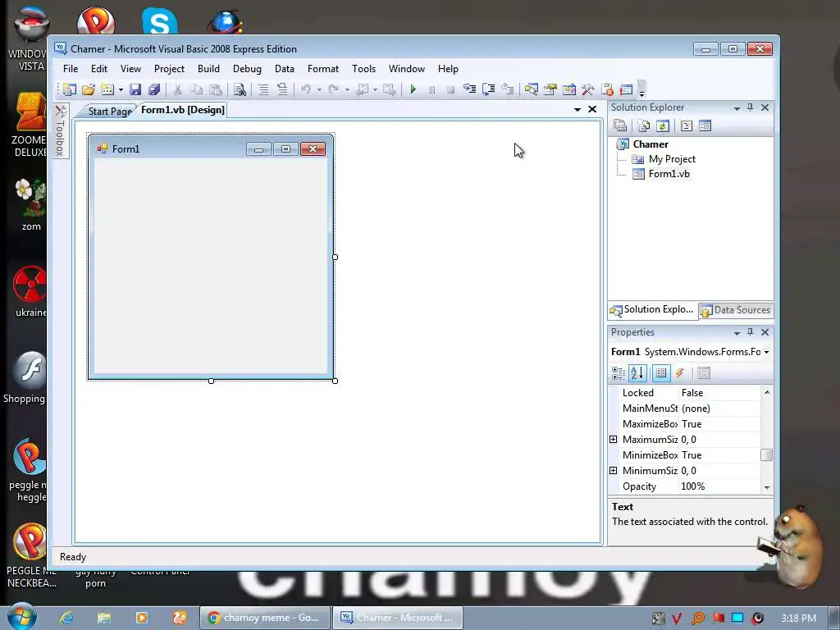The width and height of the screenshot is (840, 630).
Task: Show the Properties list button in Properties panel
Action: point(661,373)
